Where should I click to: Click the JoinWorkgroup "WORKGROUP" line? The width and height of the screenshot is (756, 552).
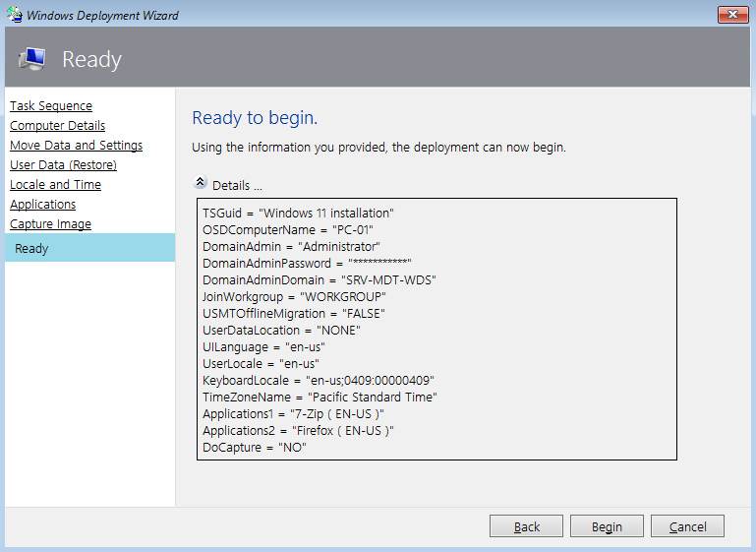294,297
